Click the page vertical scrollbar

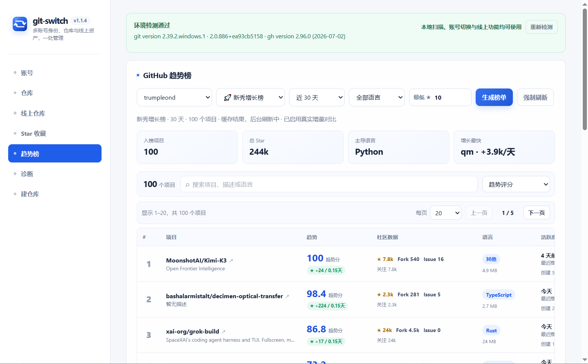tap(585, 69)
